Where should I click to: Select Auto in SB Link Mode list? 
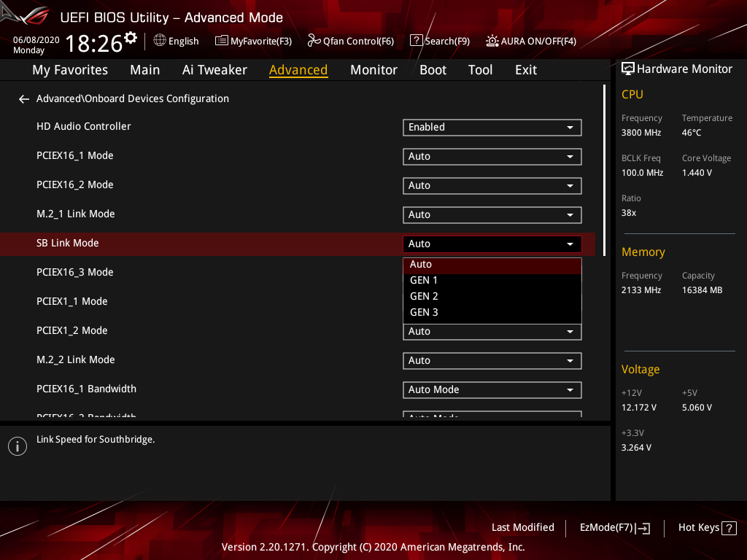(492, 264)
